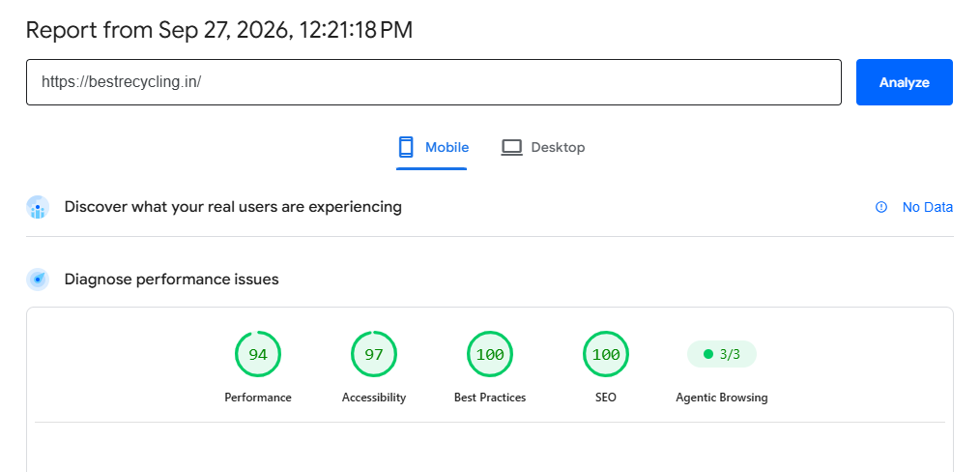980x472 pixels.
Task: Click the Accessibility label
Action: 374,398
